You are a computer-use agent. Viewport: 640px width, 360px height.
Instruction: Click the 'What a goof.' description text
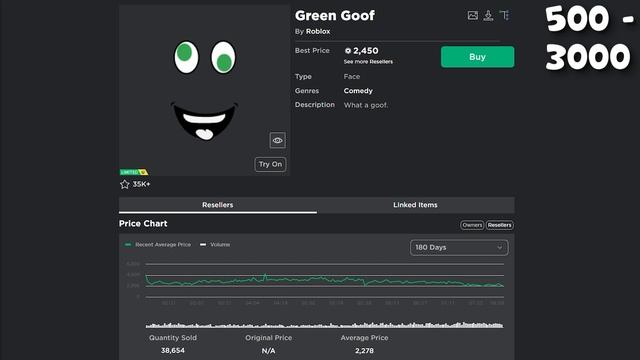366,105
